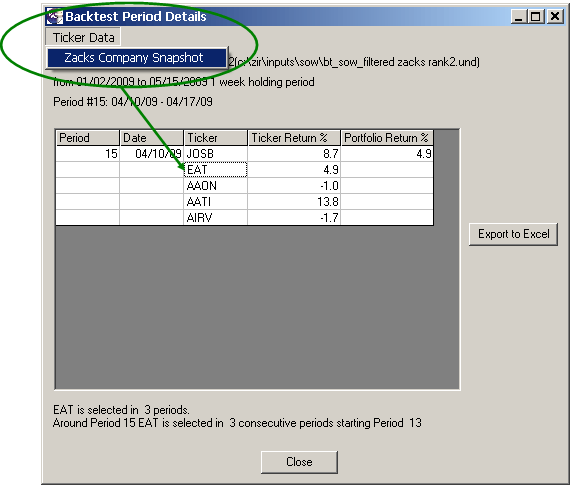Click the Date column header
Image resolution: width=570 pixels, height=485 pixels.
coord(152,138)
